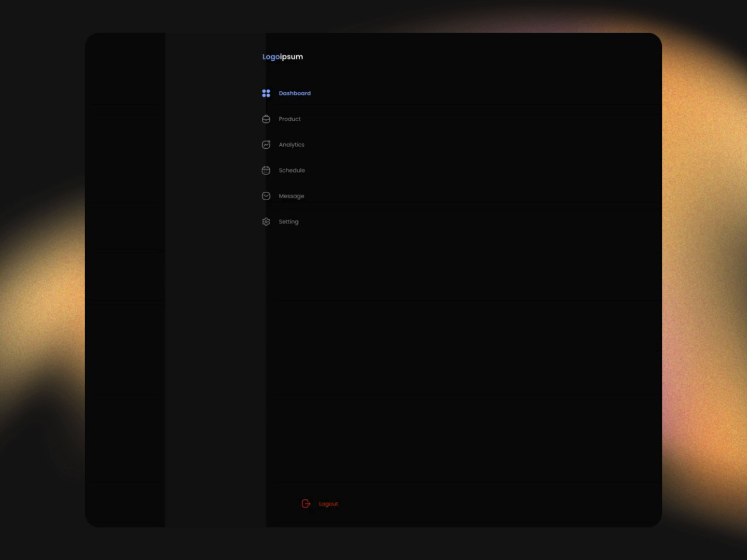Viewport: 747px width, 560px height.
Task: Click the Logout exit icon
Action: 306,503
